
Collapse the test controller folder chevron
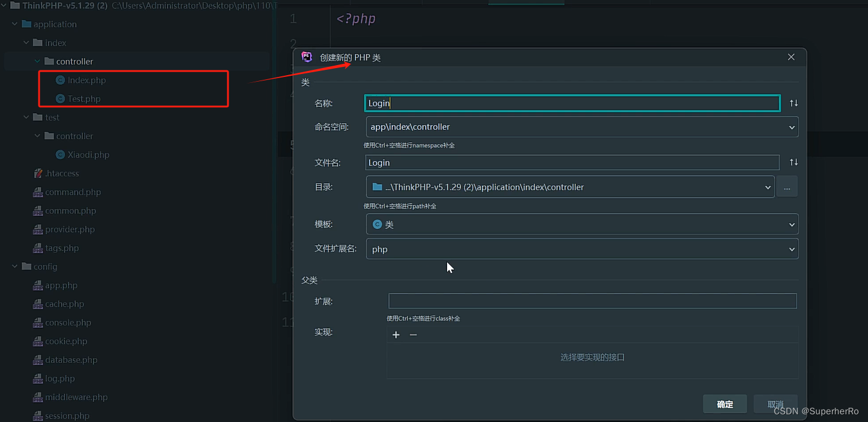(37, 136)
